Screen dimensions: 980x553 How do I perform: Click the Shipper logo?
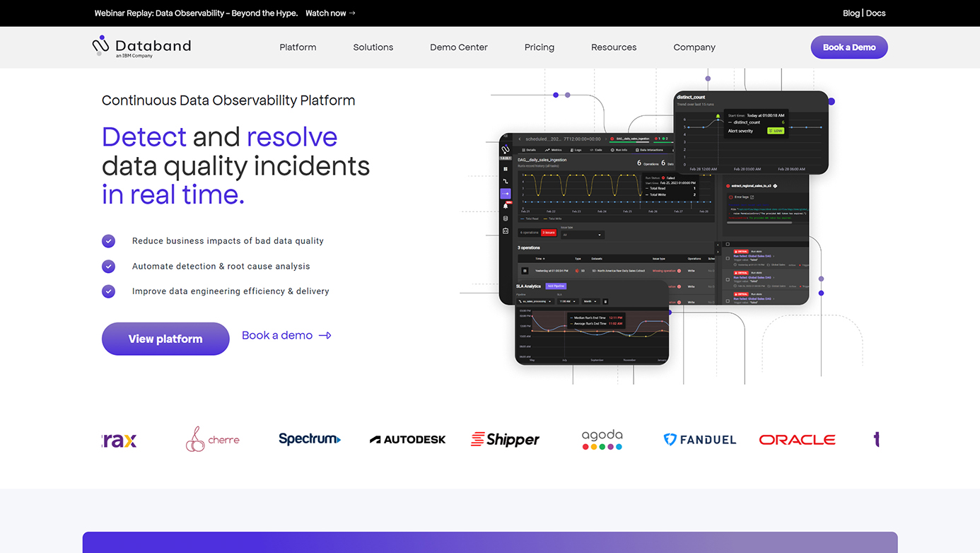(505, 439)
